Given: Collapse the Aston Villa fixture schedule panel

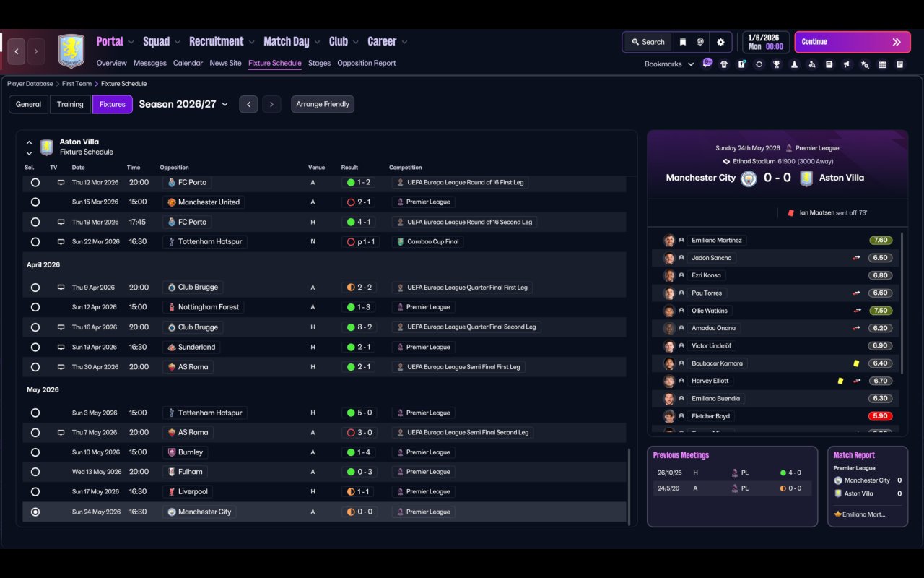Looking at the screenshot, I should coord(29,142).
